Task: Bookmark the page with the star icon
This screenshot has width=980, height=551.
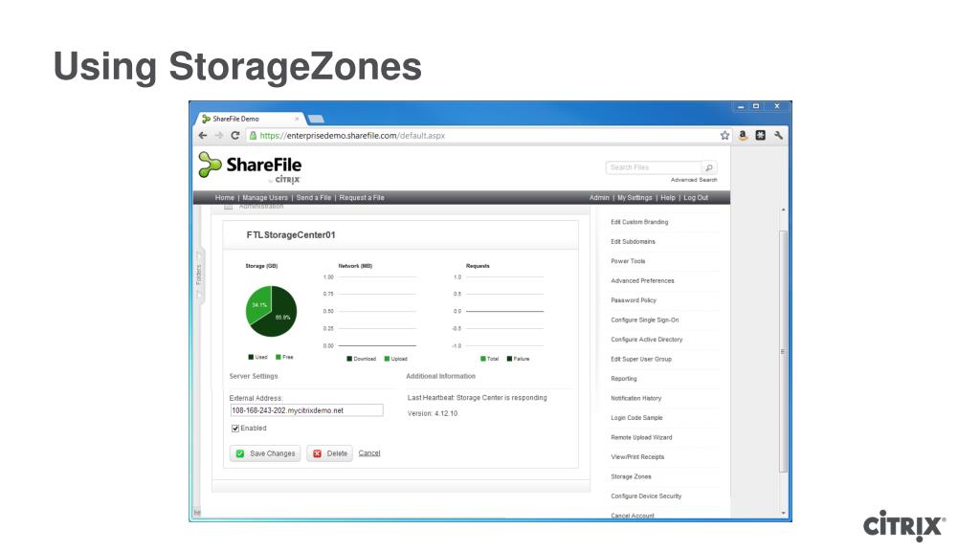Action: (724, 136)
